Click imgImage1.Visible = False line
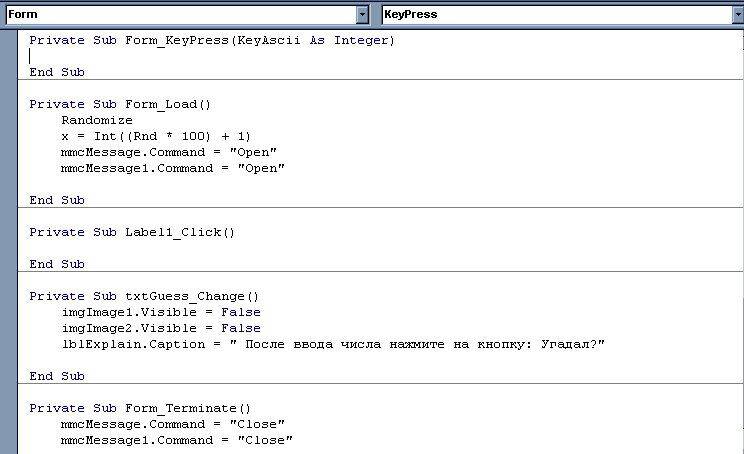Viewport: 744px width, 454px height. 161,312
